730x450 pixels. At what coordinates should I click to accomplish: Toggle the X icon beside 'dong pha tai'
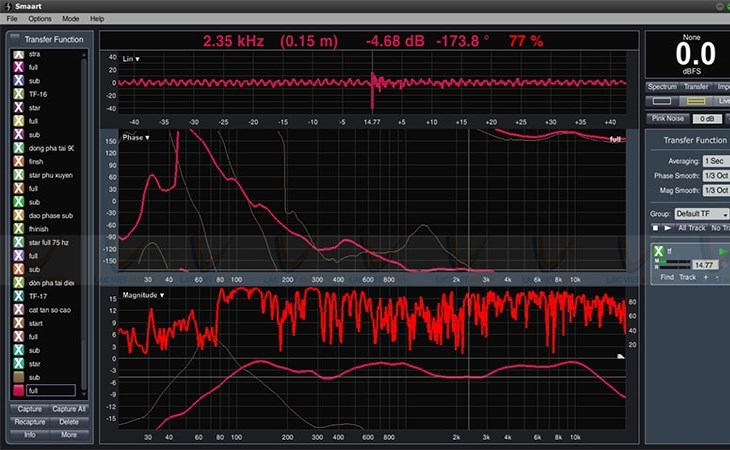[x=18, y=148]
